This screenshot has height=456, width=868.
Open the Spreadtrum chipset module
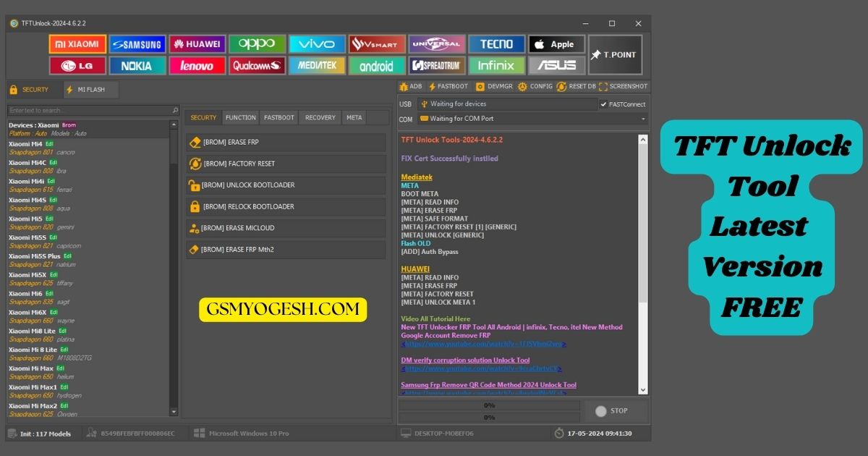437,65
